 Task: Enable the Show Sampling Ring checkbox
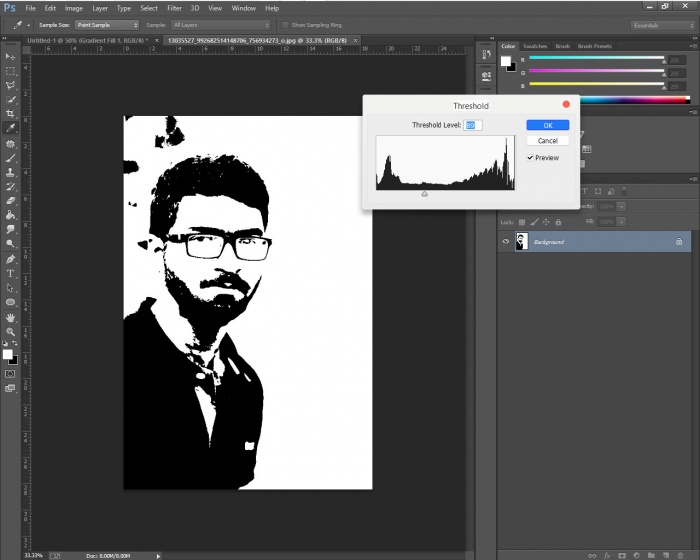283,24
